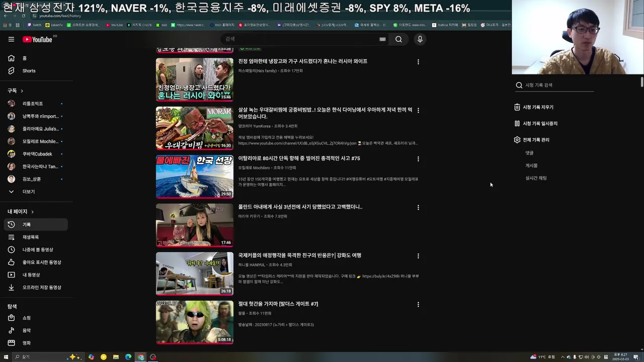Open the 낭뽁투콰 subscription channel
Screen dimensions: 644x362
[x=35, y=116]
